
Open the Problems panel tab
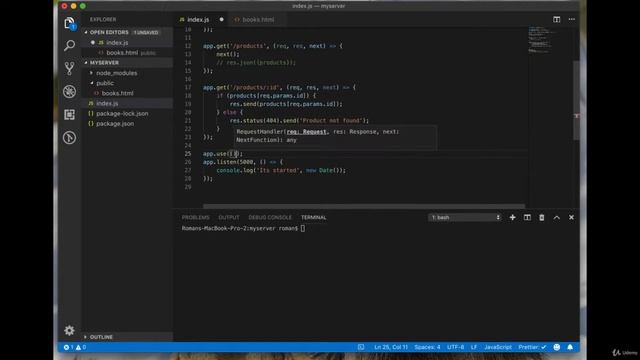click(196, 218)
